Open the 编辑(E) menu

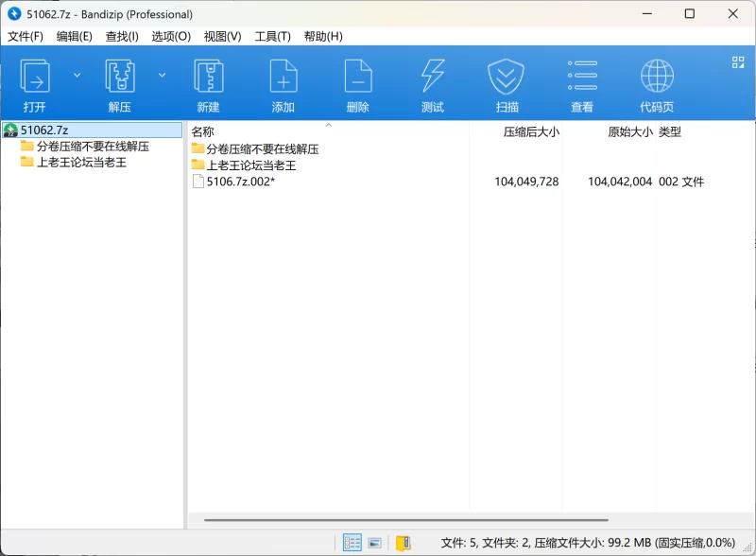[75, 37]
